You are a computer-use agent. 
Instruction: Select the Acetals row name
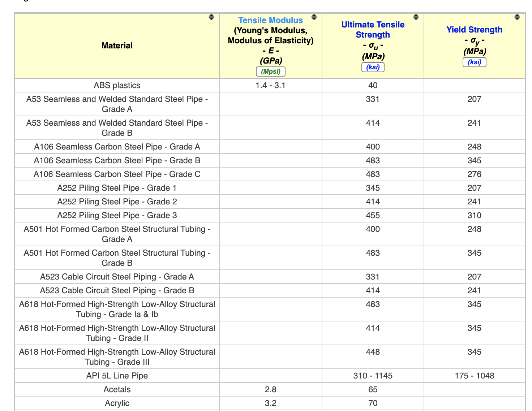pyautogui.click(x=117, y=389)
